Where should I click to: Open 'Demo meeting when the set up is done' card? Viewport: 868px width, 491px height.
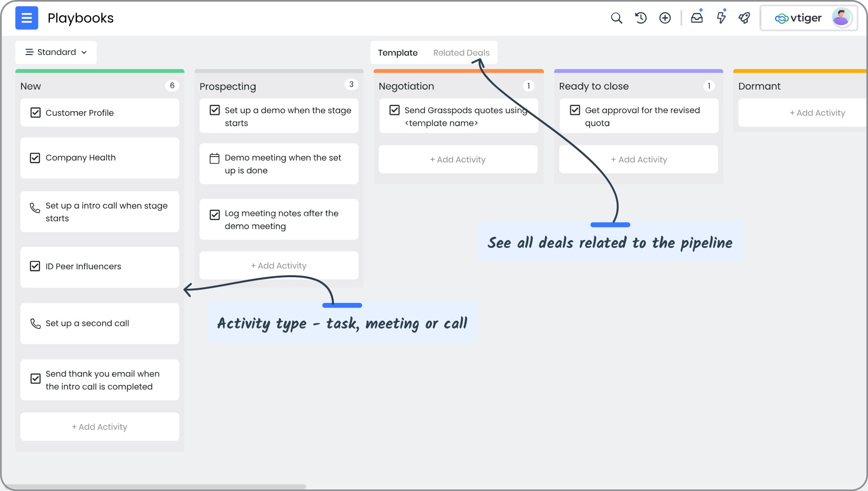pos(279,164)
